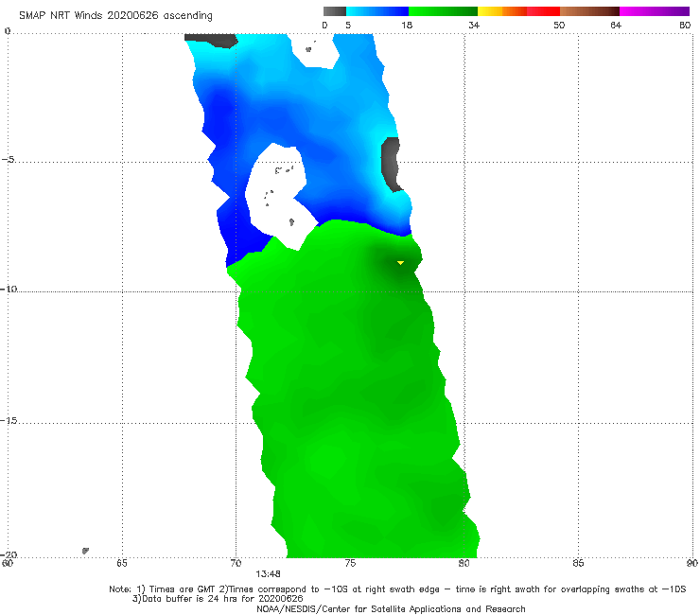Click the 'SMAP NRT Winds 20200626 ascending' title
This screenshot has width=700, height=615.
point(115,15)
